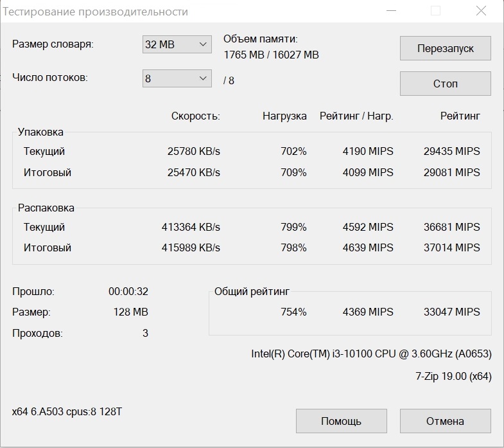Screen dimensions: 504x448
Task: Open help via the Помощь button
Action: tap(341, 421)
